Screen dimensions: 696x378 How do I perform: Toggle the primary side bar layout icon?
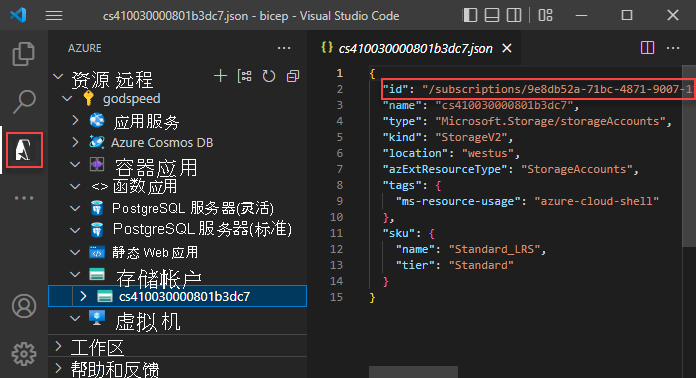(470, 15)
